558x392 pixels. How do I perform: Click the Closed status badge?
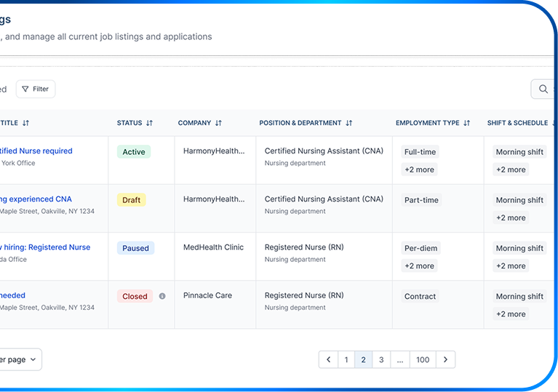tap(135, 296)
